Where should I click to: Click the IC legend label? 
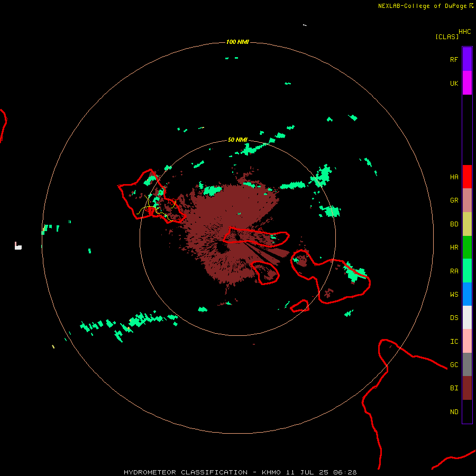[454, 342]
